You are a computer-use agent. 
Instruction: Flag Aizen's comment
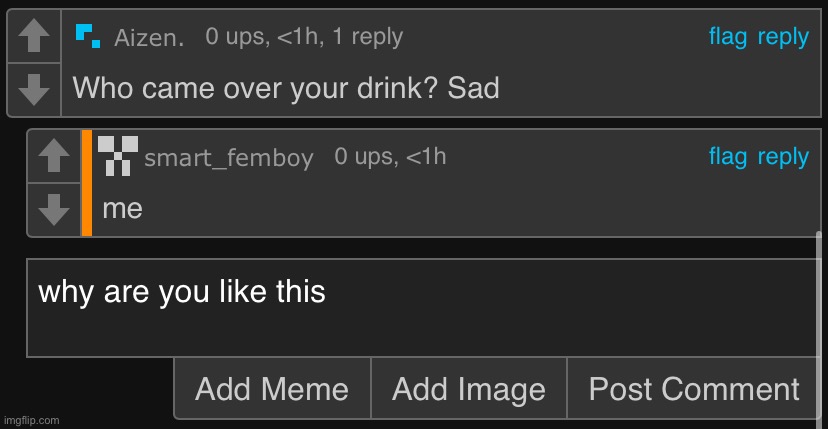pyautogui.click(x=728, y=37)
